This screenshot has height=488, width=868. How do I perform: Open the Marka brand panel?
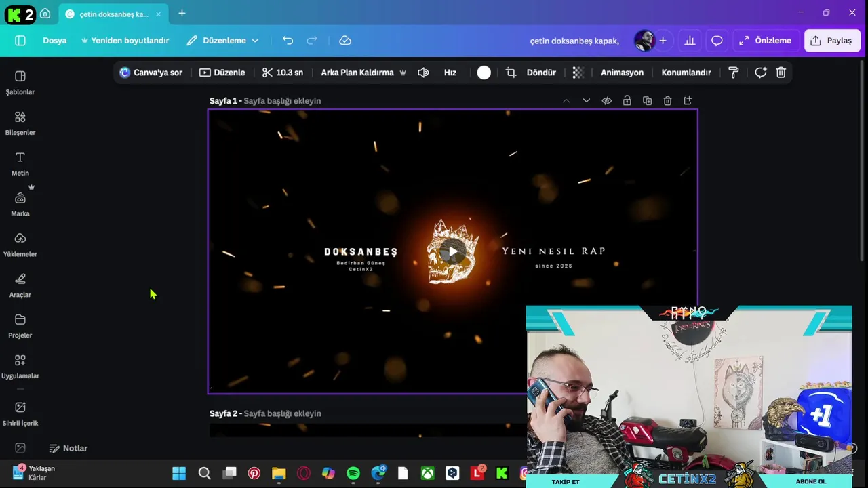click(20, 205)
